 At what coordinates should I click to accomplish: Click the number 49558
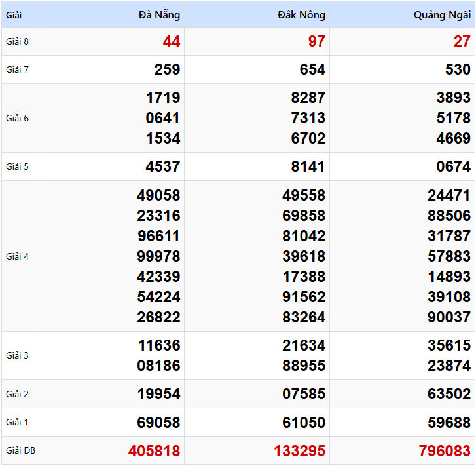pyautogui.click(x=304, y=195)
